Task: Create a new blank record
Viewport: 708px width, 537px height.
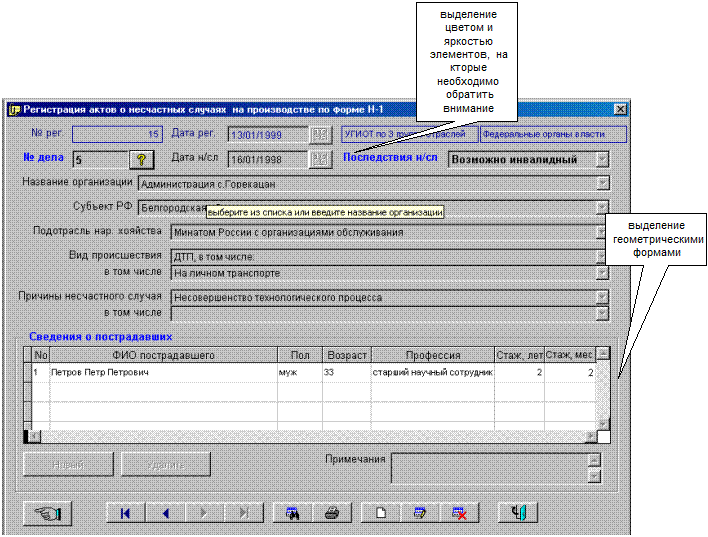Action: tap(380, 512)
